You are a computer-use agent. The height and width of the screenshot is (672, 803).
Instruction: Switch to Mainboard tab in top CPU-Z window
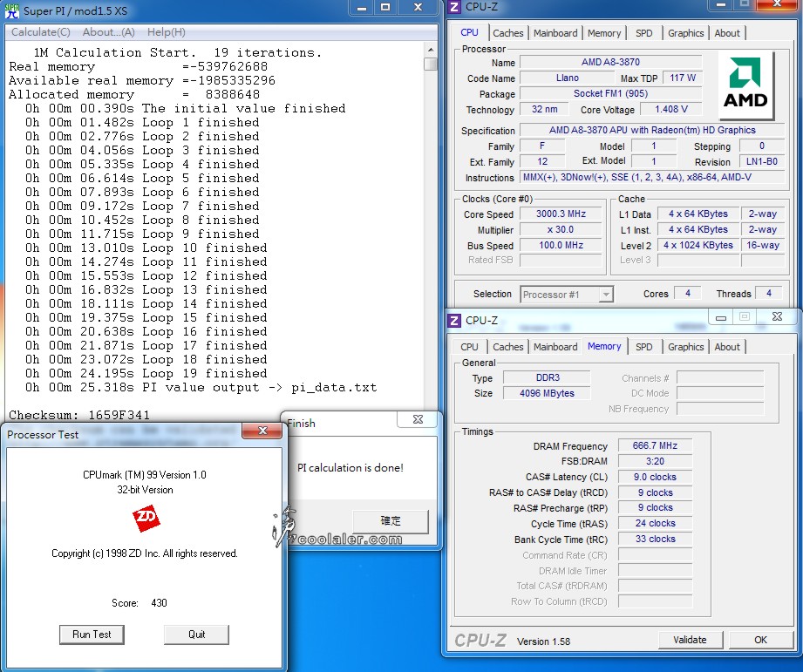(x=555, y=33)
